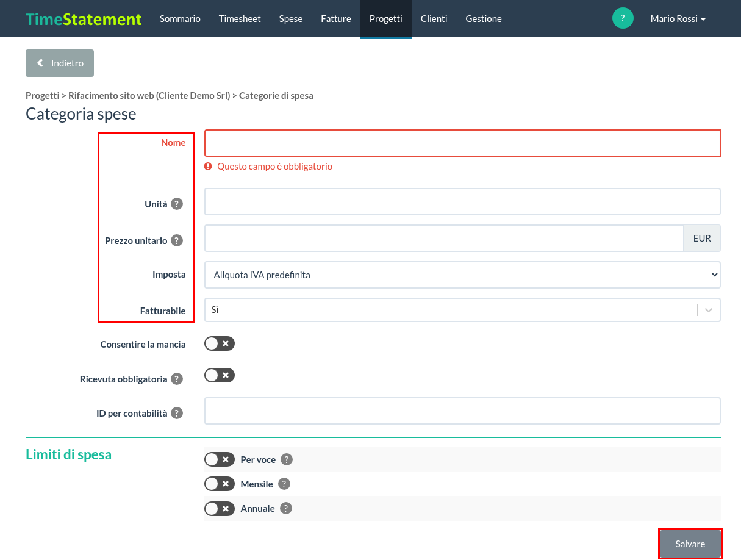This screenshot has width=741, height=560.
Task: Click the Ricevuta obbligatoria help icon
Action: 177,379
